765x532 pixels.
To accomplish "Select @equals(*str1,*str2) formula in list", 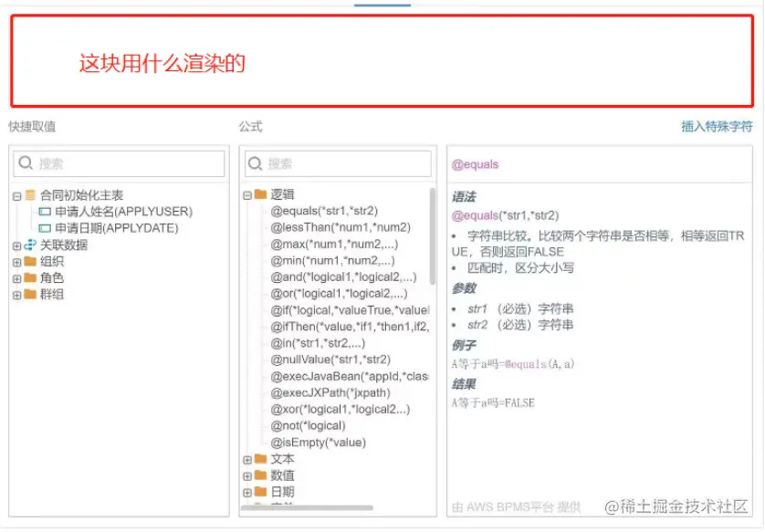I will (324, 211).
